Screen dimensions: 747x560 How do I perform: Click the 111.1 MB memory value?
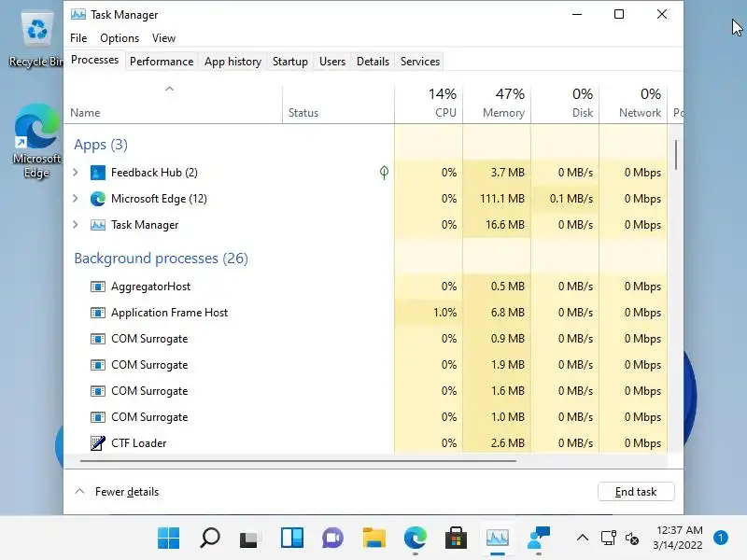pyautogui.click(x=502, y=199)
